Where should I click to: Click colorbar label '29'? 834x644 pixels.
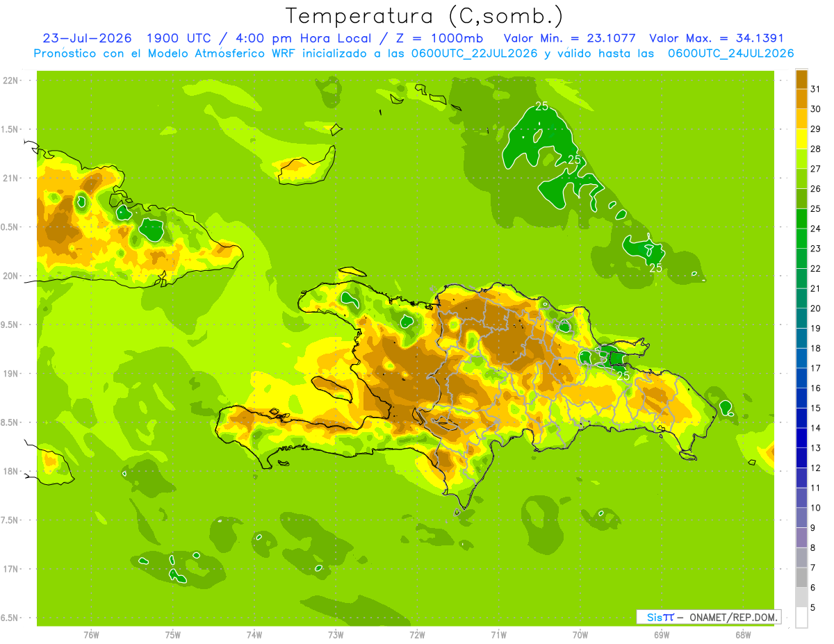click(816, 129)
